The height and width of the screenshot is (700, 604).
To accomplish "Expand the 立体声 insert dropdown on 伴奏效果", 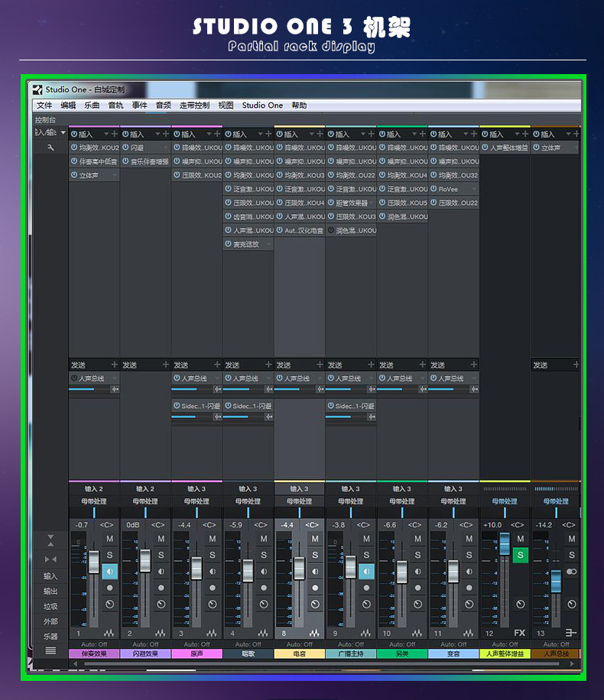I will (115, 176).
